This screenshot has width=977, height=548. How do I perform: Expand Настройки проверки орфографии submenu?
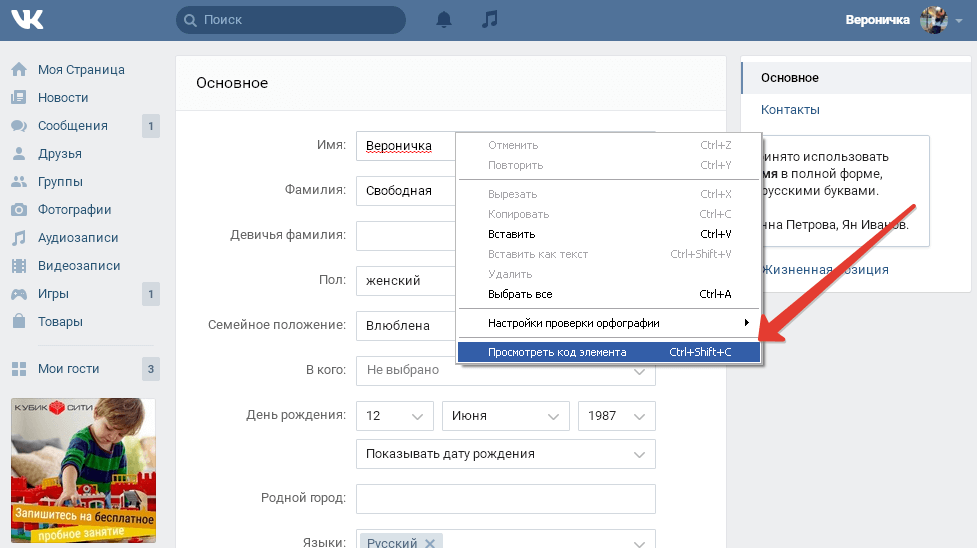[609, 323]
